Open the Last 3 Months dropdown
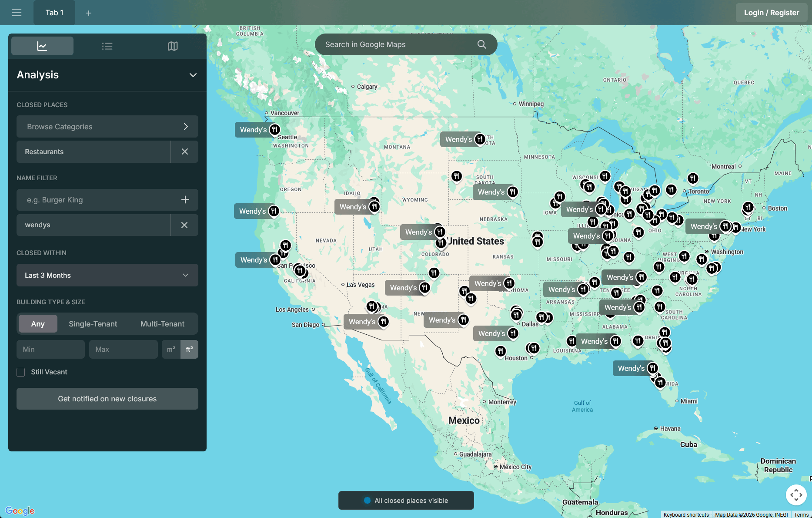The height and width of the screenshot is (518, 812). coord(107,275)
